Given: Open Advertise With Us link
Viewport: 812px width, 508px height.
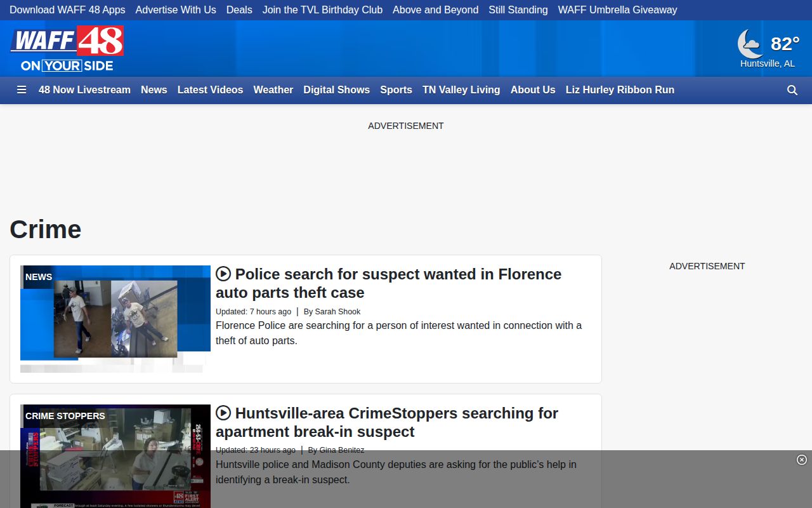Looking at the screenshot, I should click(x=176, y=10).
